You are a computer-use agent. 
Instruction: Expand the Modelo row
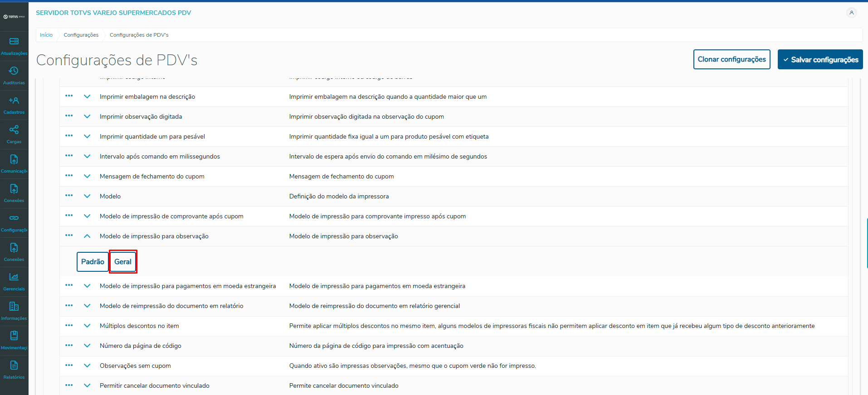(x=87, y=196)
